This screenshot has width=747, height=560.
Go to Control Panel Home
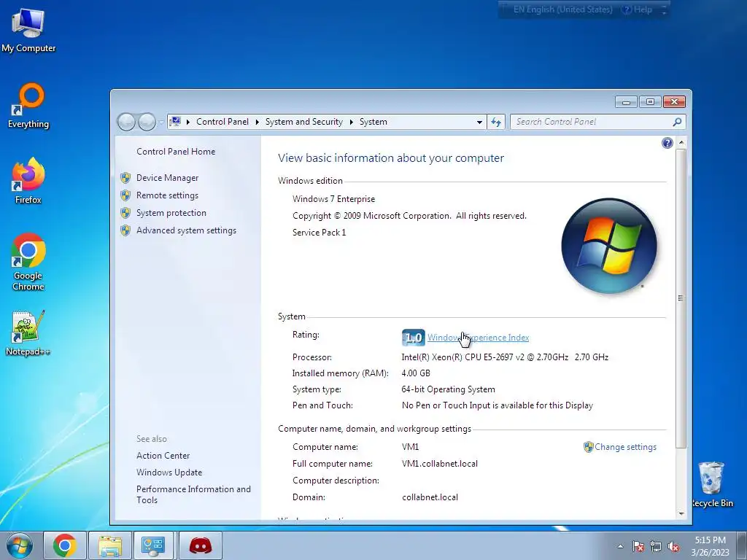coord(176,152)
